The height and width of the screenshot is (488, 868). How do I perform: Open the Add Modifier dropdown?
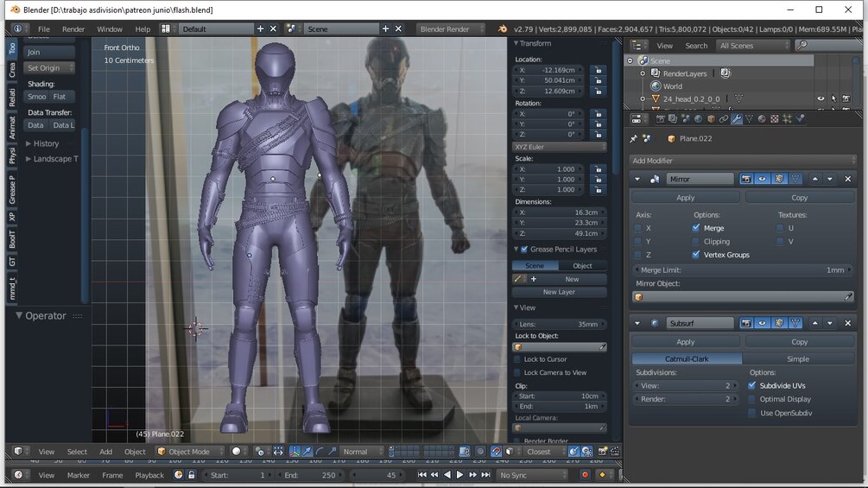coord(743,161)
